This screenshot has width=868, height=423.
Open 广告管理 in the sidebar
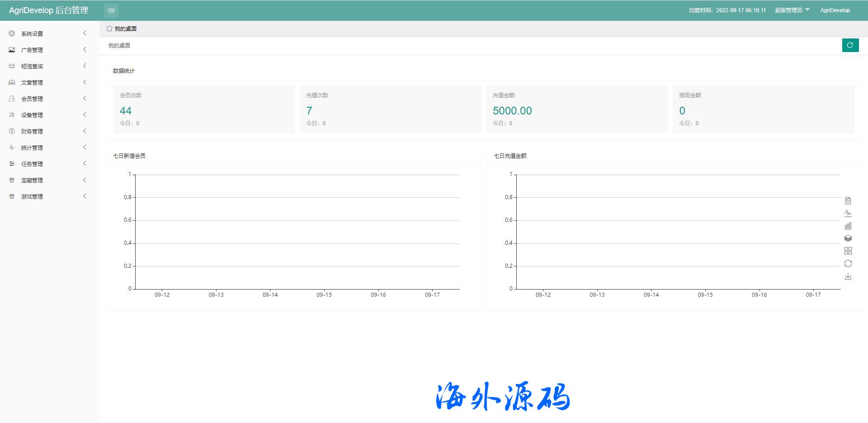(x=32, y=50)
